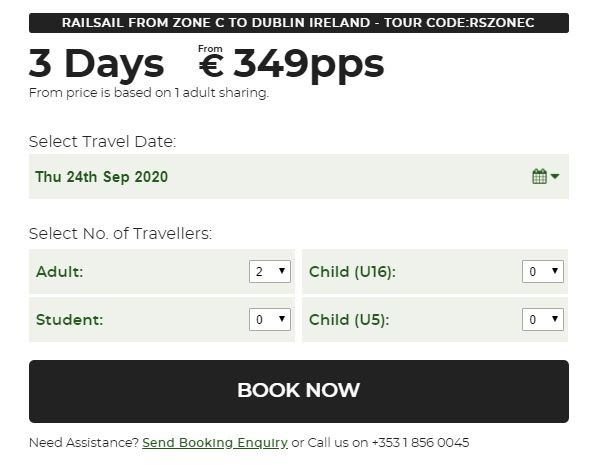
Task: Click the Student label text
Action: tap(69, 320)
